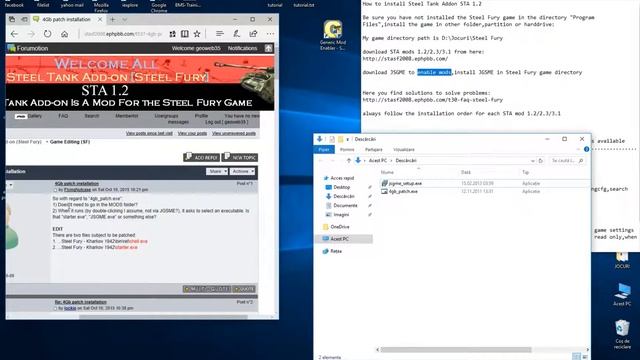Screen dimensions: 640x360
Task: Expand the Actions dropdown on topic bar
Action: click(x=243, y=171)
